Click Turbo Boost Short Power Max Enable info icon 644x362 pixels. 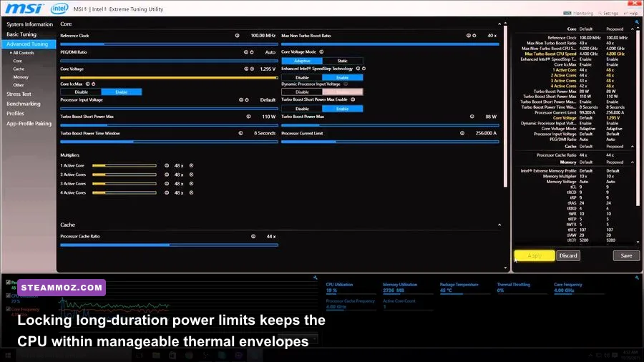(x=353, y=99)
